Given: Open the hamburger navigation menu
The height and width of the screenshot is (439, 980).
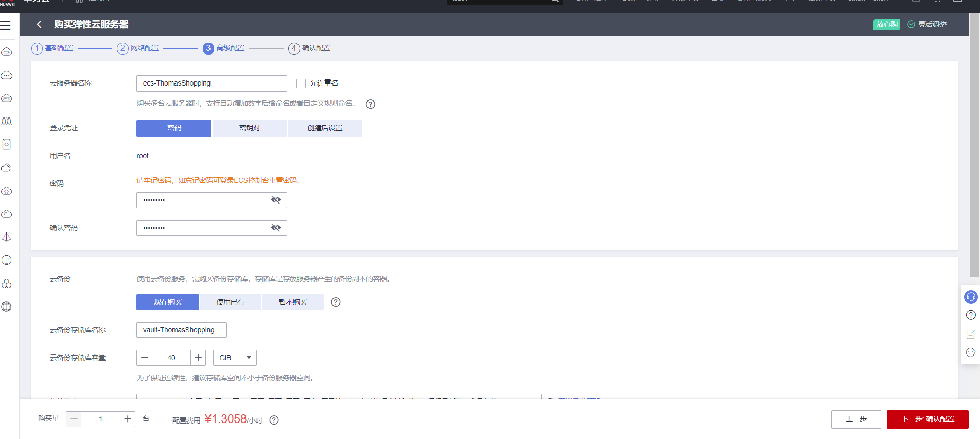Looking at the screenshot, I should 6,25.
